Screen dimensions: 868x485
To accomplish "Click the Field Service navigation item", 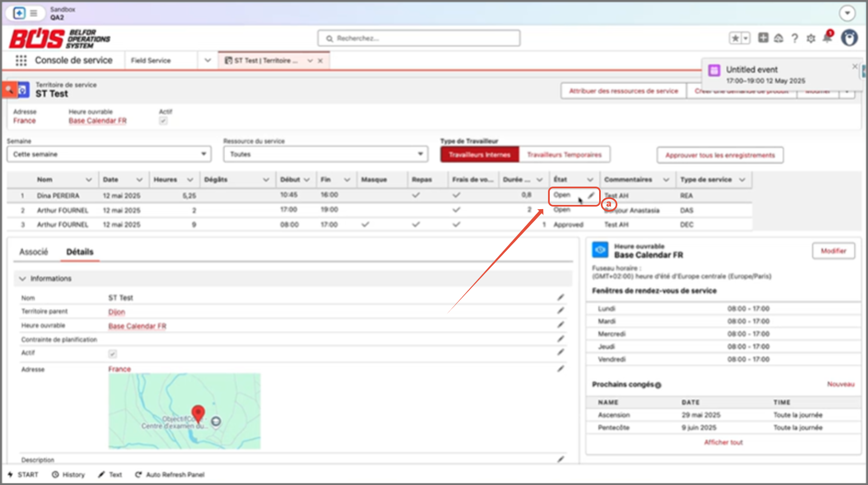I will point(151,60).
